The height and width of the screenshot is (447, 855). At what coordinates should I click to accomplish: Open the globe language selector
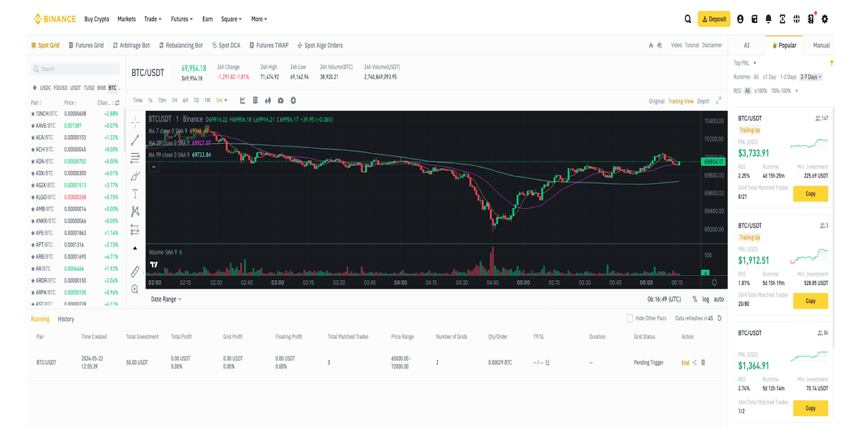(797, 19)
